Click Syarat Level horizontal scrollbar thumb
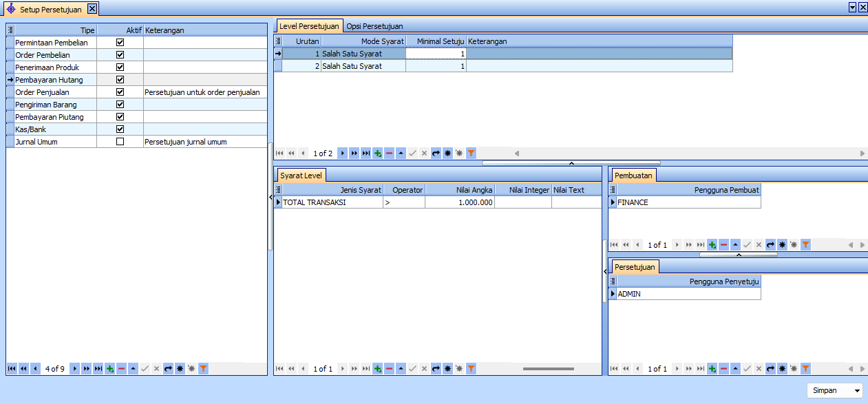Viewport: 868px width, 404px height. tap(548, 369)
